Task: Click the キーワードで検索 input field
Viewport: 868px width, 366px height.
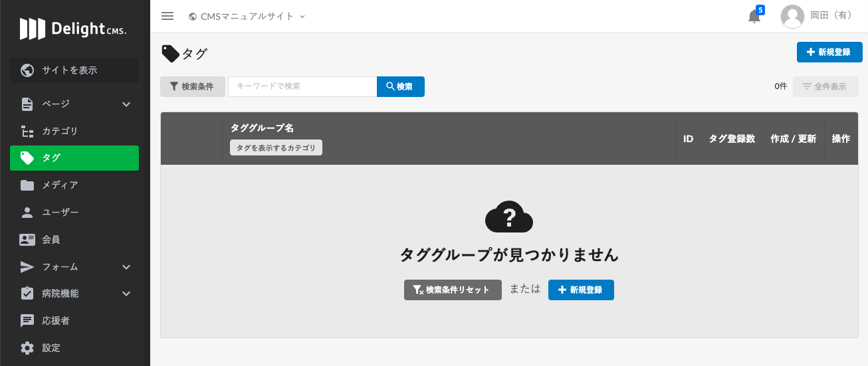Action: coord(302,86)
